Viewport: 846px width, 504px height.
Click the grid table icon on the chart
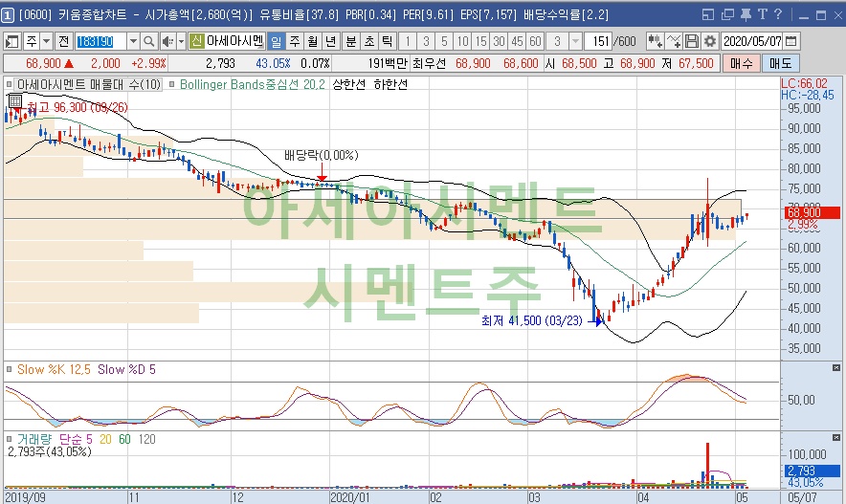coord(14,100)
